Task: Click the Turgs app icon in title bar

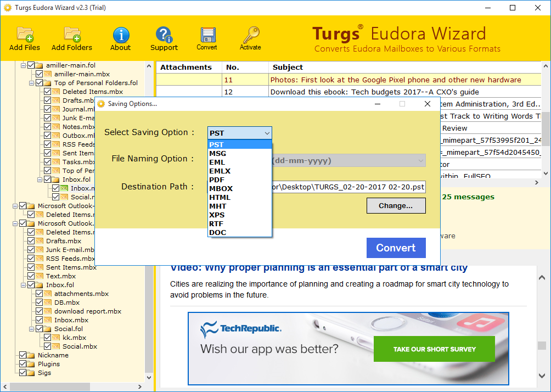Action: 8,7
